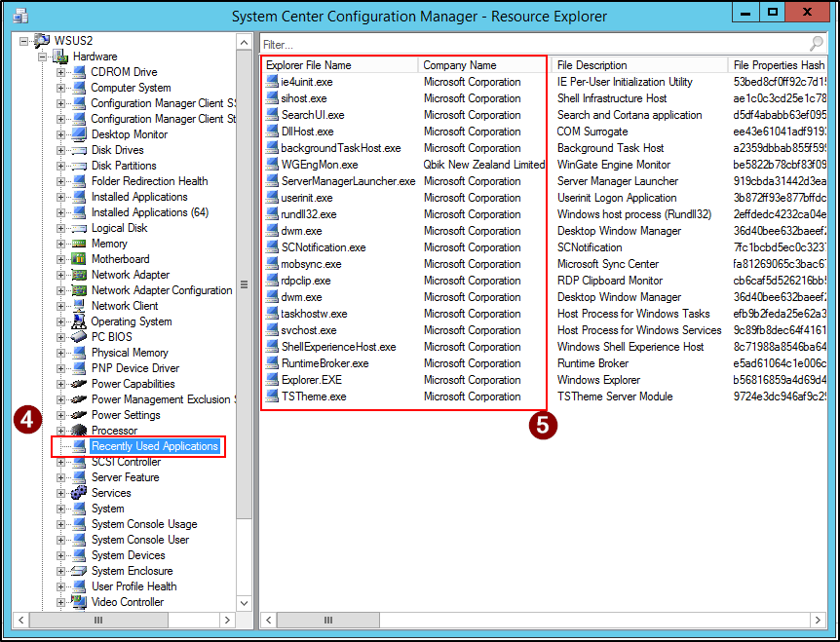
Task: Collapse the Hardware node
Action: point(42,57)
